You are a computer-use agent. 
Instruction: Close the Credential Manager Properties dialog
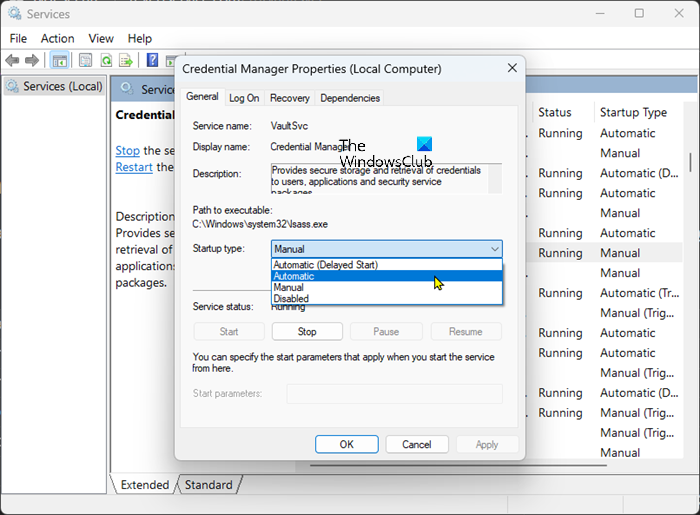pyautogui.click(x=512, y=68)
